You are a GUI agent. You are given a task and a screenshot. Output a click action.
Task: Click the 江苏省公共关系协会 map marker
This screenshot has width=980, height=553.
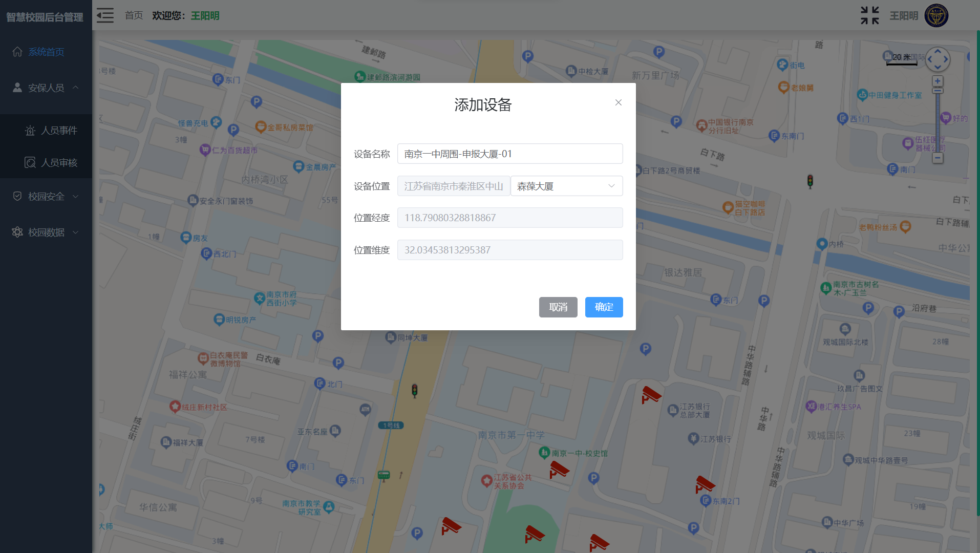(x=487, y=481)
